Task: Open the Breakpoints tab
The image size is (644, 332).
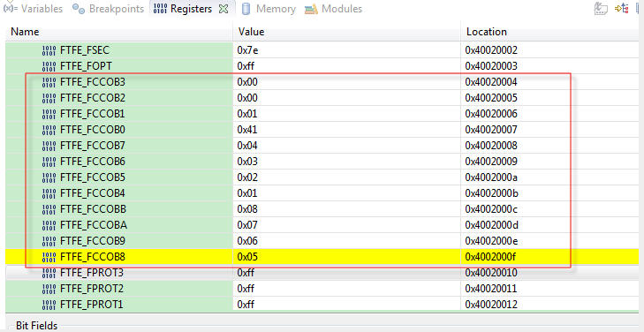Action: 108,9
